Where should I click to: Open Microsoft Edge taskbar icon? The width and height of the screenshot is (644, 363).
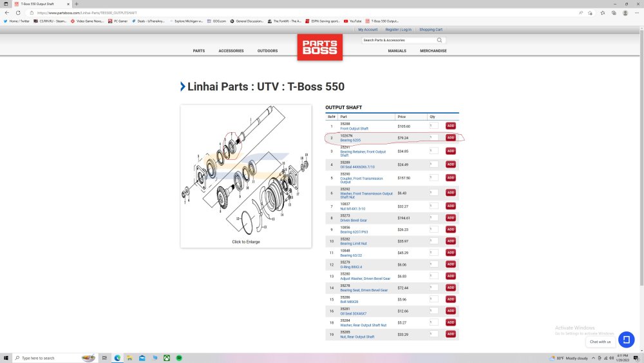(117, 358)
